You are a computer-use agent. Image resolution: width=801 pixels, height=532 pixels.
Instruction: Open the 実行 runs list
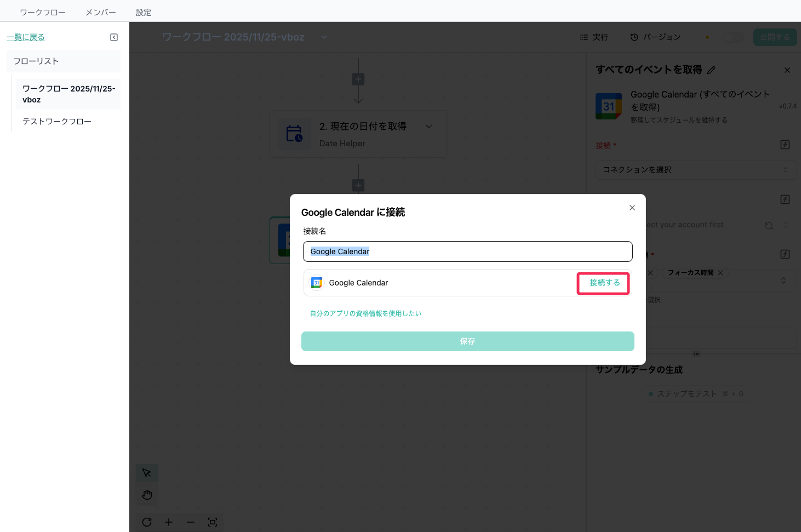(x=594, y=37)
